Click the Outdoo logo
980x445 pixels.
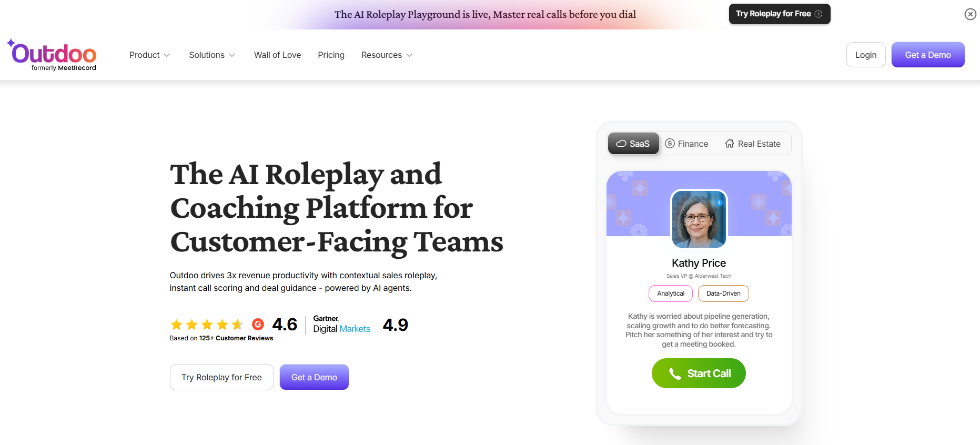click(x=52, y=55)
